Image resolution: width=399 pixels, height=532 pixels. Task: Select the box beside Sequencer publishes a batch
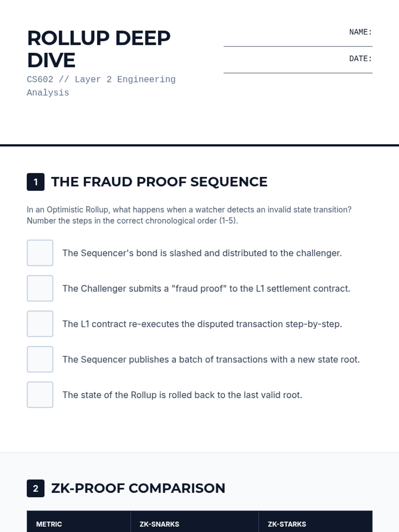point(40,359)
